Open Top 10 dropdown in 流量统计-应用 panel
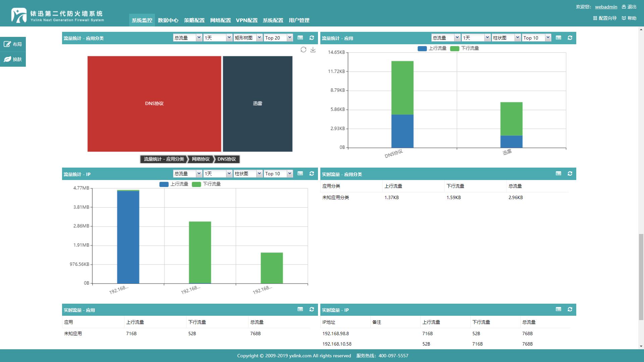 click(537, 38)
